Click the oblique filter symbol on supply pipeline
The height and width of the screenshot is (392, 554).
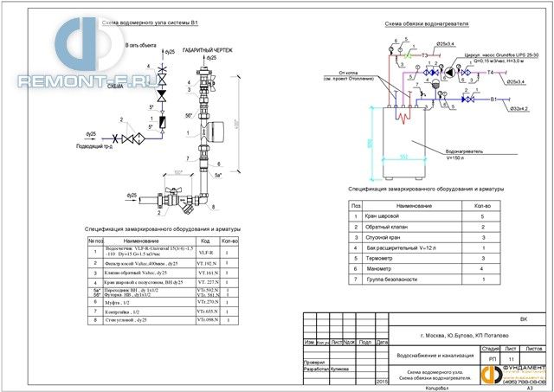139,138
